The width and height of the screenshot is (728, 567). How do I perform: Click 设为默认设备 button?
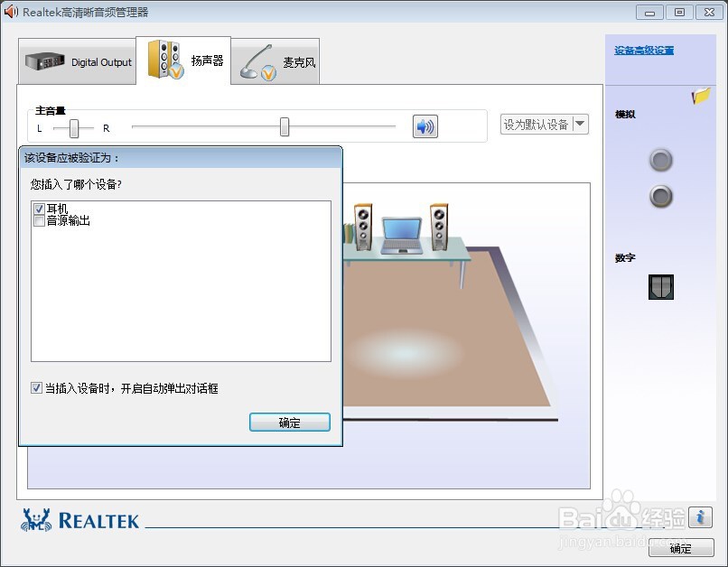pyautogui.click(x=537, y=125)
